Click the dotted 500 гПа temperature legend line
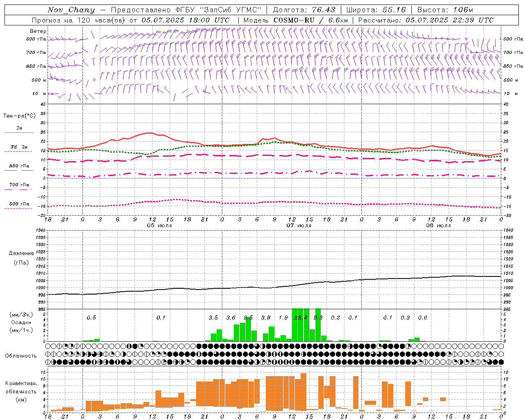 19,208
